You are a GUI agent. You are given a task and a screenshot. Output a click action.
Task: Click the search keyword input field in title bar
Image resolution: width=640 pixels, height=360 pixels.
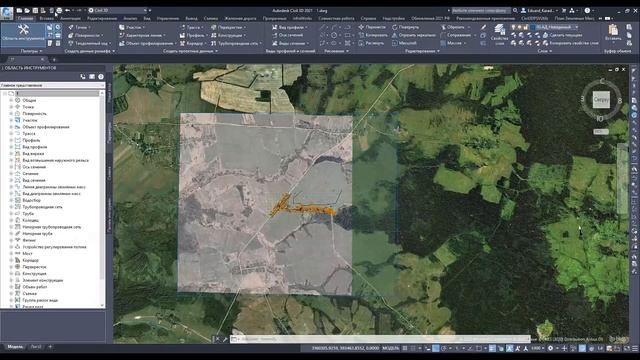click(x=480, y=11)
